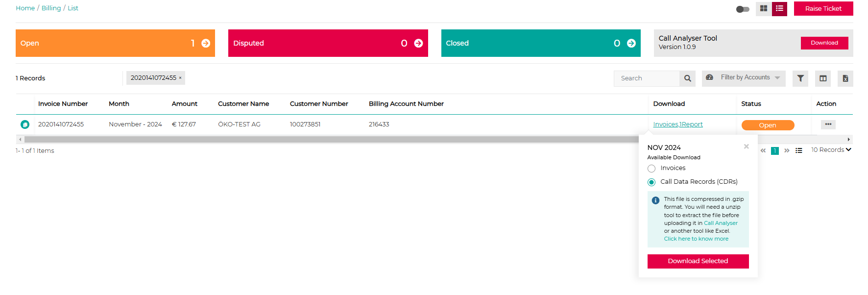This screenshot has width=868, height=295.
Task: Open the three-dot action menu
Action: tap(828, 124)
